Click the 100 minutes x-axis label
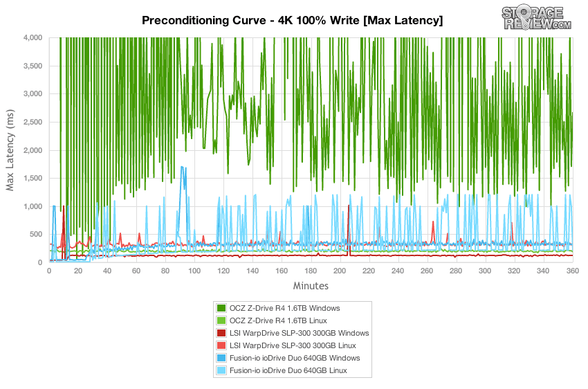 click(x=194, y=271)
